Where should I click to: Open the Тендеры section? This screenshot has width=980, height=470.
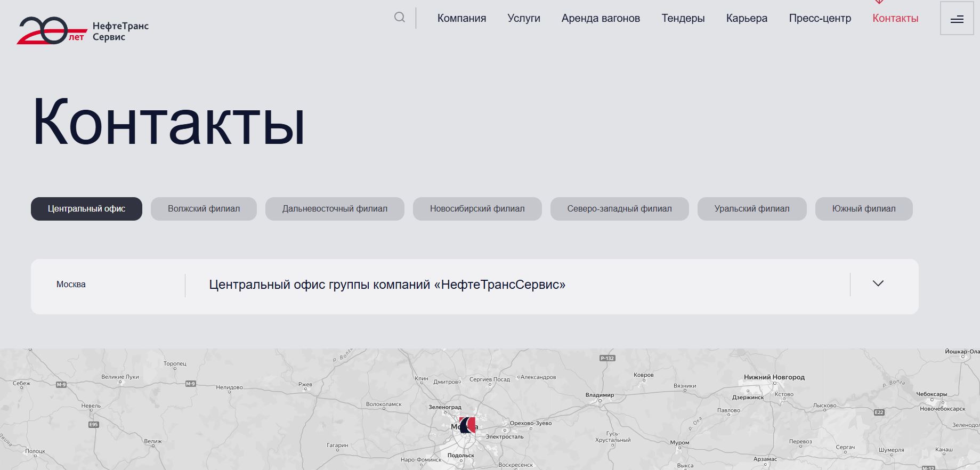click(x=683, y=18)
